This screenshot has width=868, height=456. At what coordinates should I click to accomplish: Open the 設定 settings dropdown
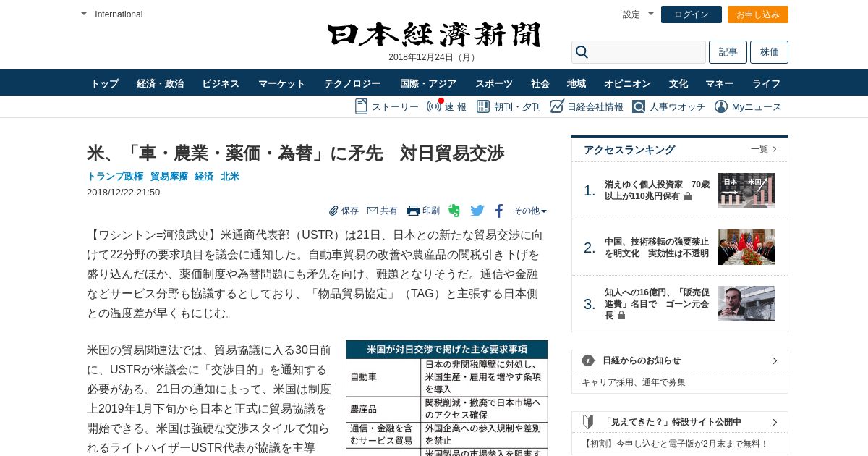pyautogui.click(x=638, y=14)
